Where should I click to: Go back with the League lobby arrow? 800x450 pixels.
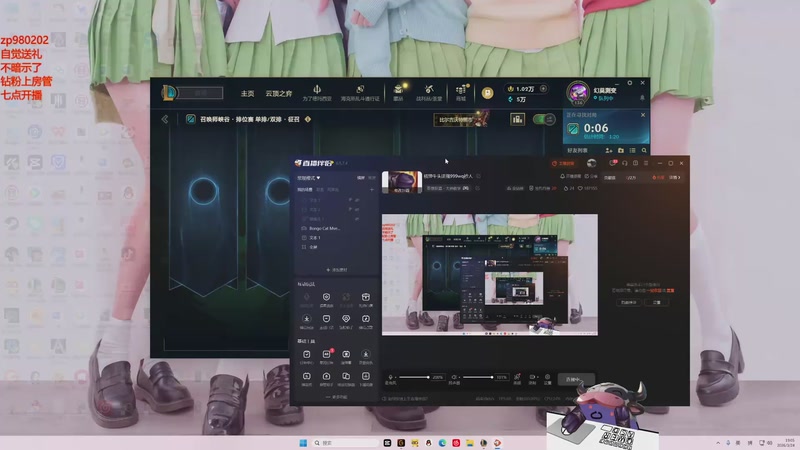click(x=165, y=119)
